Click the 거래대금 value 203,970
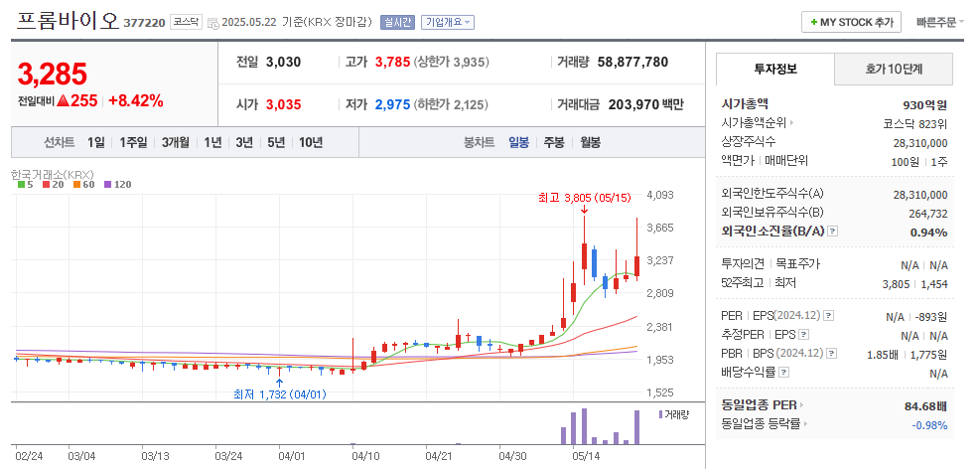 (633, 104)
